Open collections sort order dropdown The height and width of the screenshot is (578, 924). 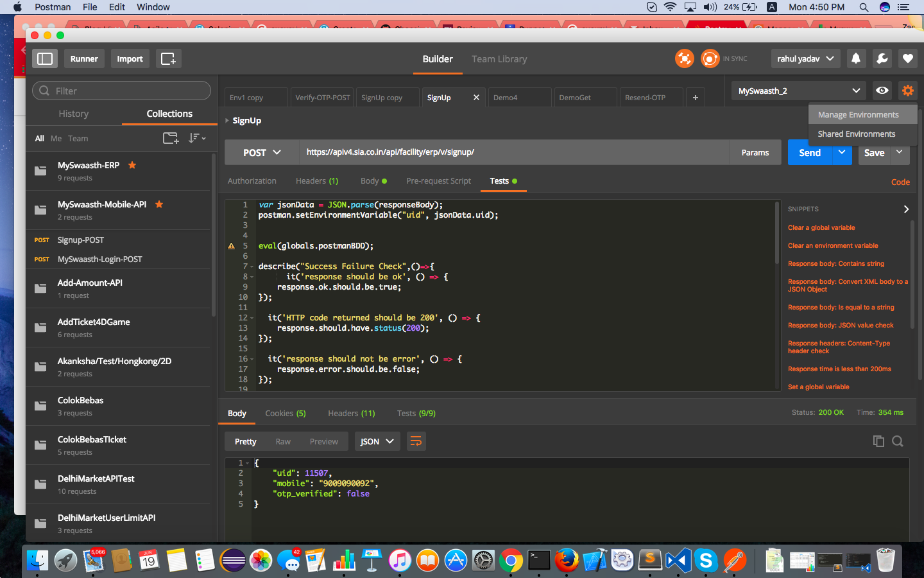point(197,138)
